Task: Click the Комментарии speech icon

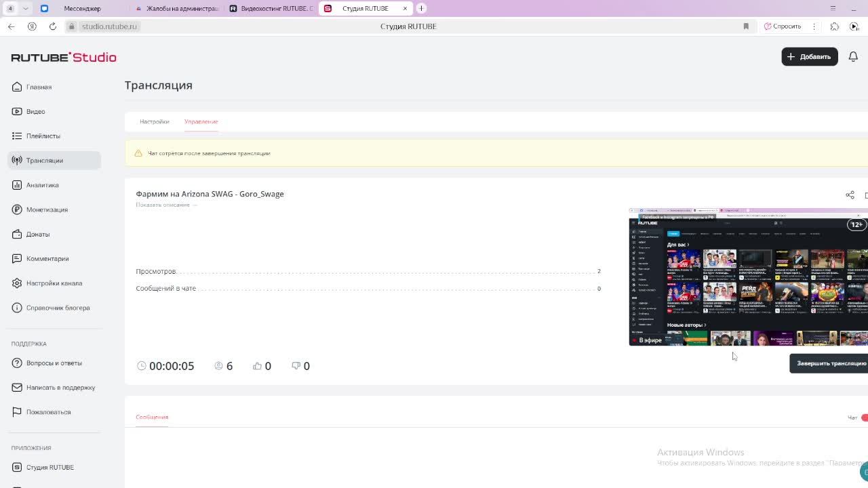Action: click(17, 258)
